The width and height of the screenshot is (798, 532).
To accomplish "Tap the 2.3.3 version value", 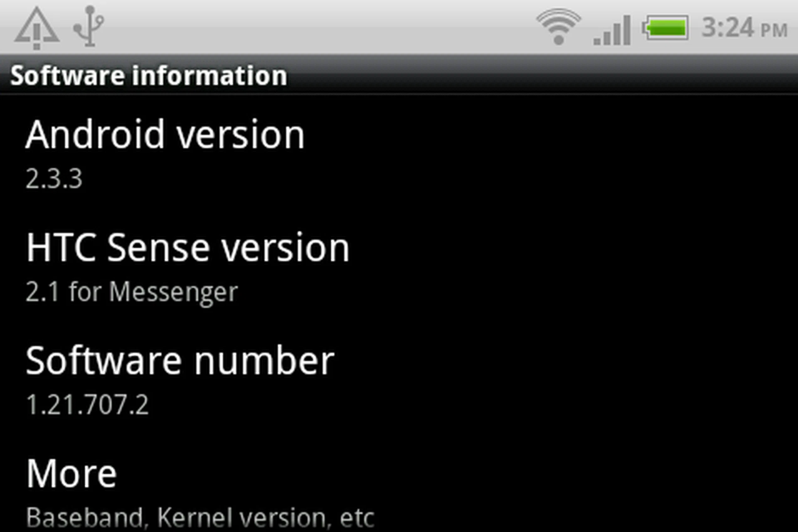I will click(x=54, y=179).
